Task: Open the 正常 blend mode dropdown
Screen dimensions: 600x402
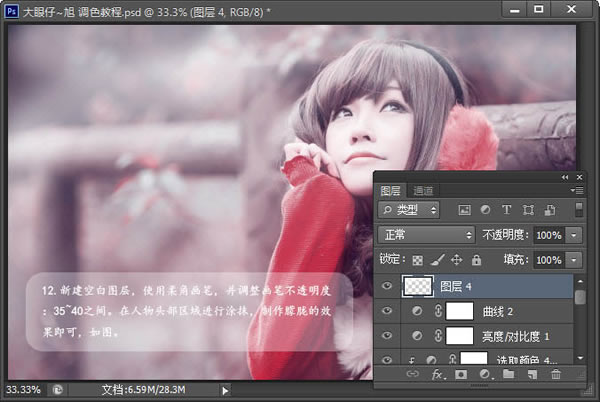Action: pyautogui.click(x=426, y=234)
